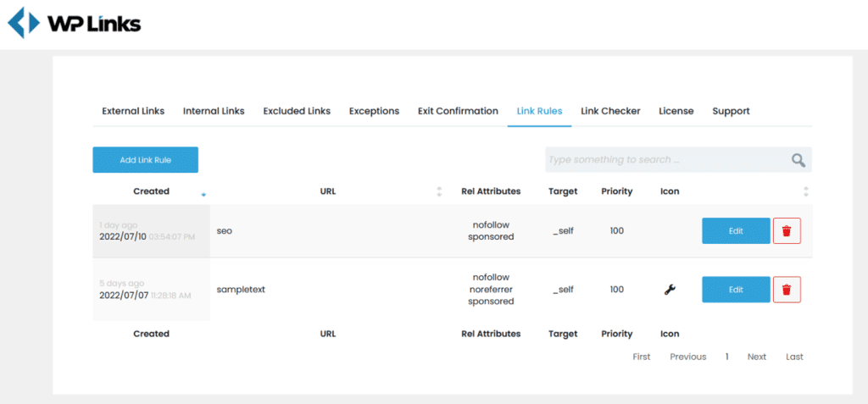Image resolution: width=868 pixels, height=404 pixels.
Task: Go to the Excluded Links tab
Action: coord(297,111)
